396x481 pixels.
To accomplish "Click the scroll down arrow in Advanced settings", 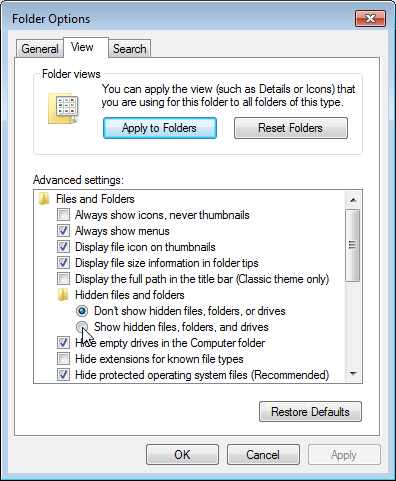I will pos(353,374).
